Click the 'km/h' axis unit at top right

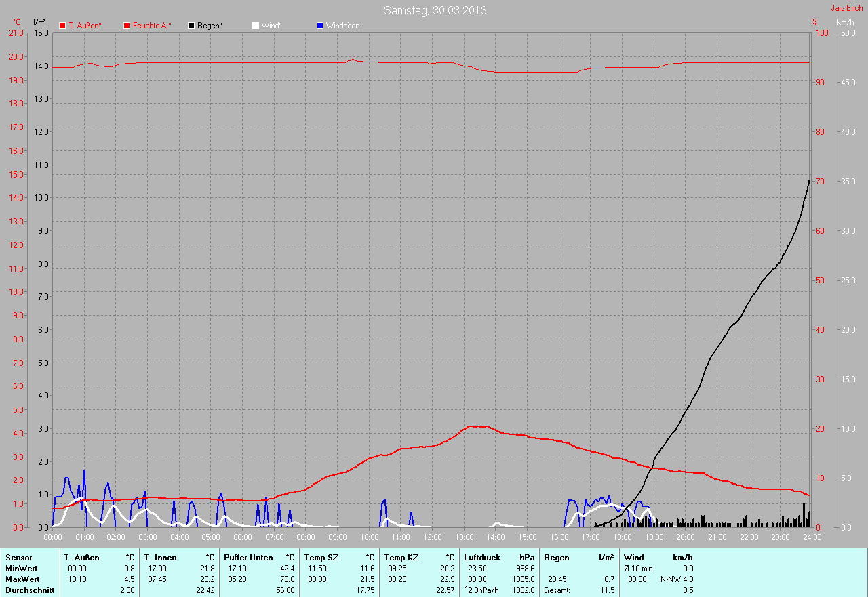click(845, 22)
